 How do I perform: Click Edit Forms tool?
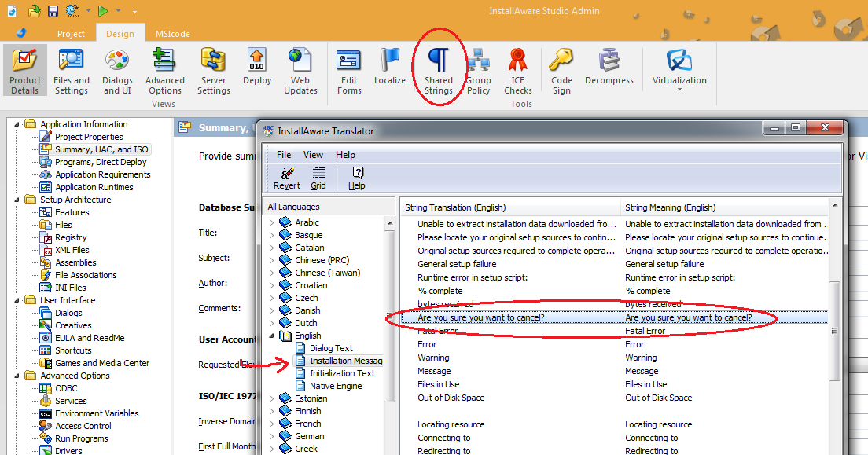[349, 72]
